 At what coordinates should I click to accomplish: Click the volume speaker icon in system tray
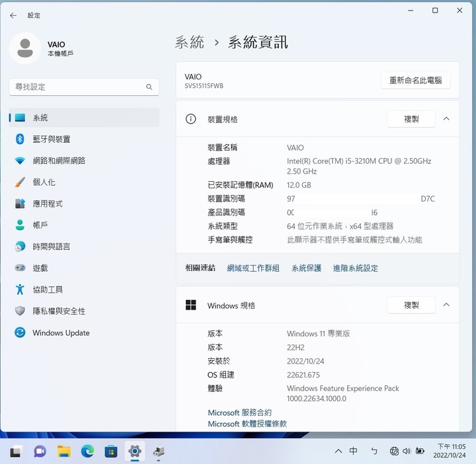pyautogui.click(x=407, y=451)
